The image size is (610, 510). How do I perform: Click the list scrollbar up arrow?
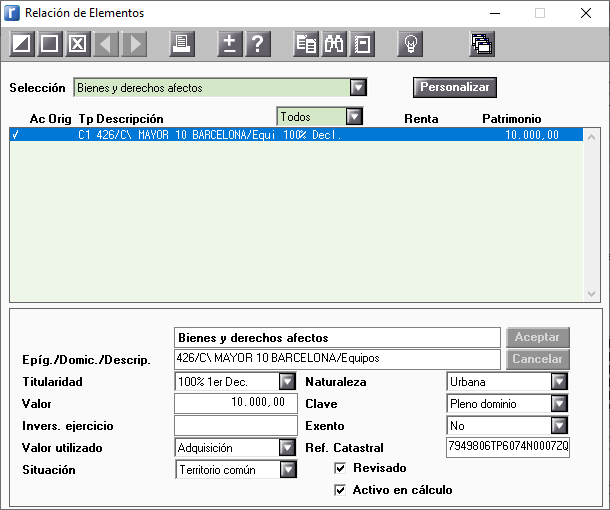pyautogui.click(x=591, y=137)
